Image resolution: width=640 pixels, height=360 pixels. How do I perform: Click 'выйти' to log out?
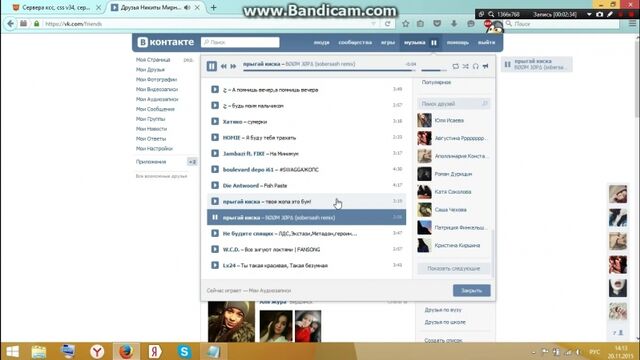tap(486, 42)
